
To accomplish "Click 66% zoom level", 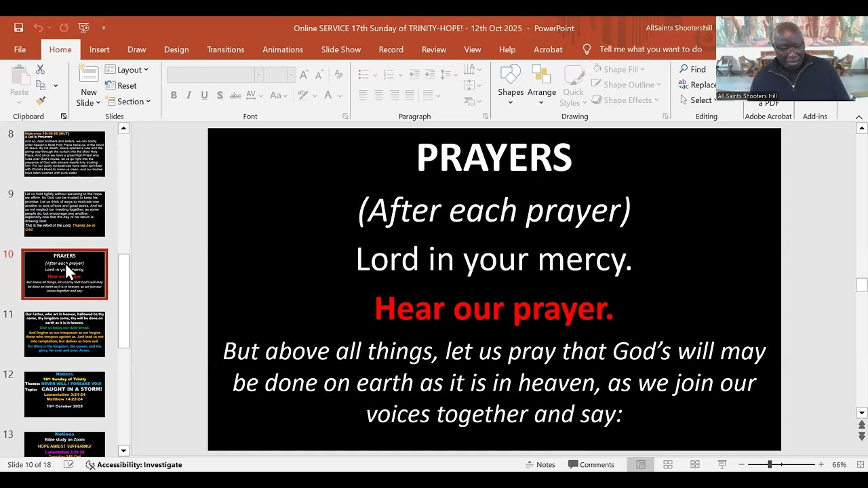I will click(x=840, y=464).
